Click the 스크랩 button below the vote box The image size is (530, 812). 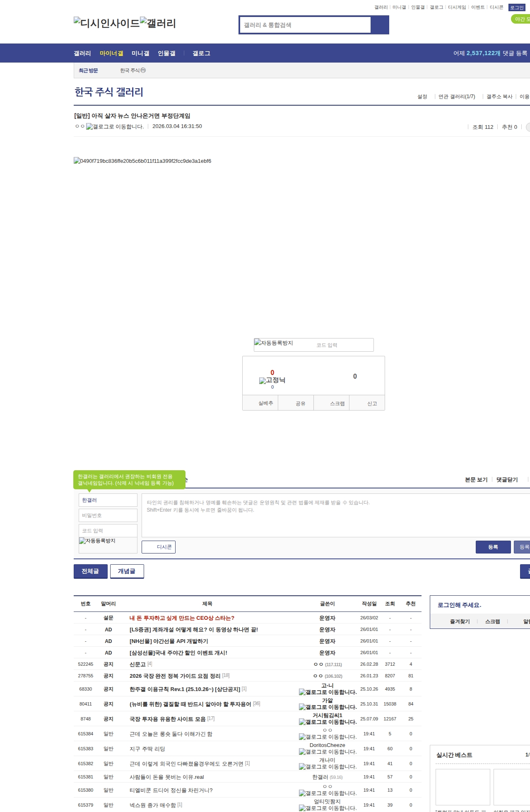click(x=332, y=403)
